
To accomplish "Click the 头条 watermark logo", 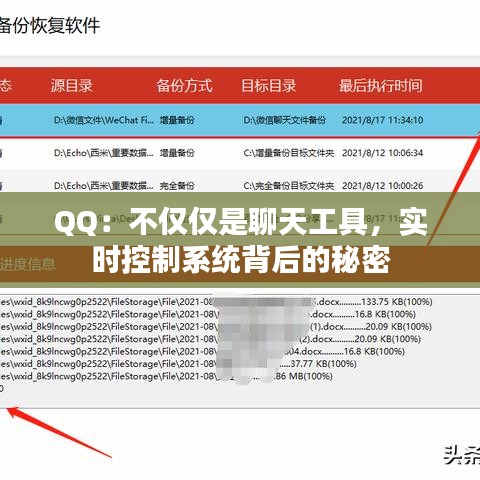I will tap(462, 455).
